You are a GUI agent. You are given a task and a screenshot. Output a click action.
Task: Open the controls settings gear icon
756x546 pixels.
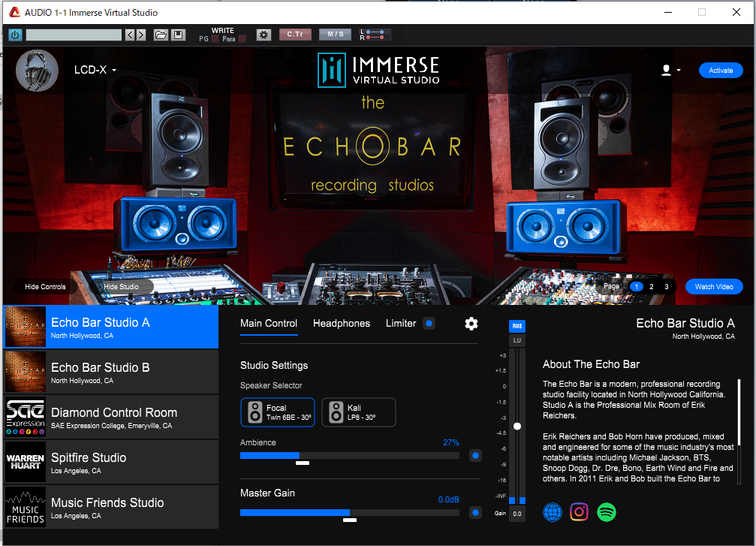[x=471, y=324]
